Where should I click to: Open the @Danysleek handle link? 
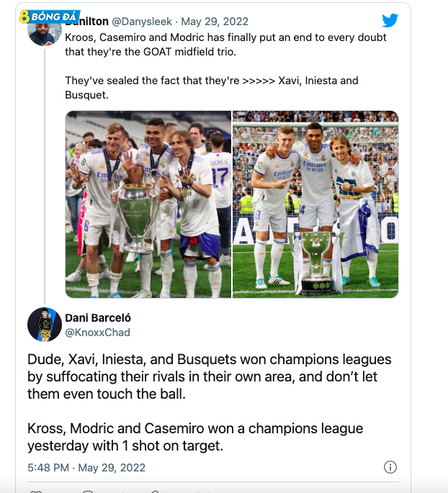(142, 22)
